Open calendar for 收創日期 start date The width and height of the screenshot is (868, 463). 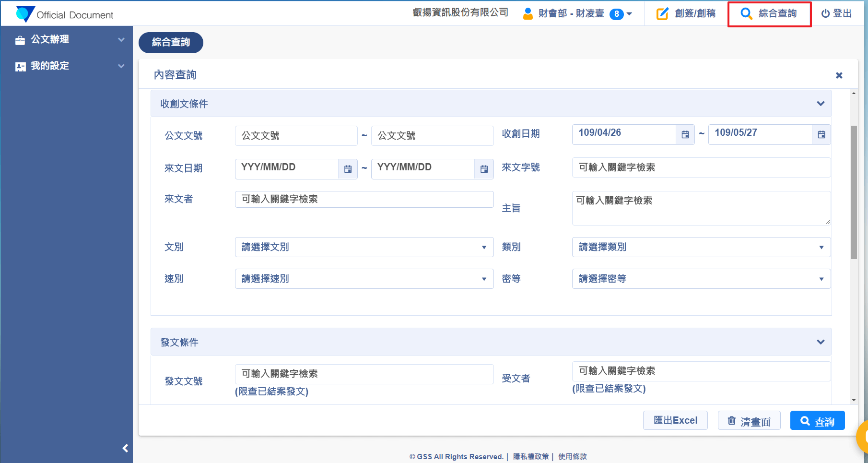(x=685, y=135)
